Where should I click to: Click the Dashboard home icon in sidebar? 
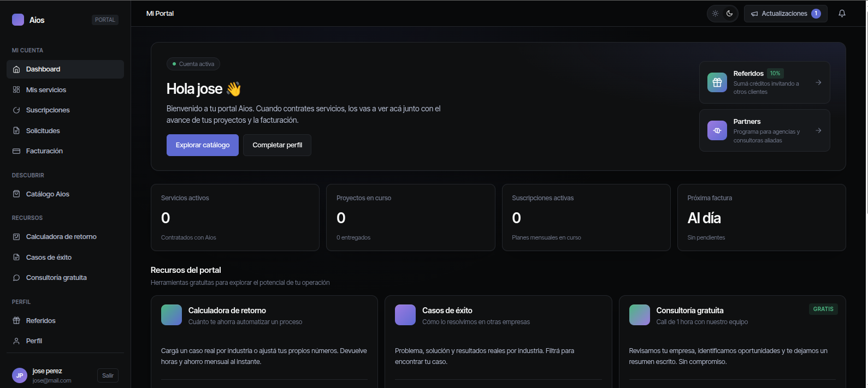pyautogui.click(x=16, y=69)
